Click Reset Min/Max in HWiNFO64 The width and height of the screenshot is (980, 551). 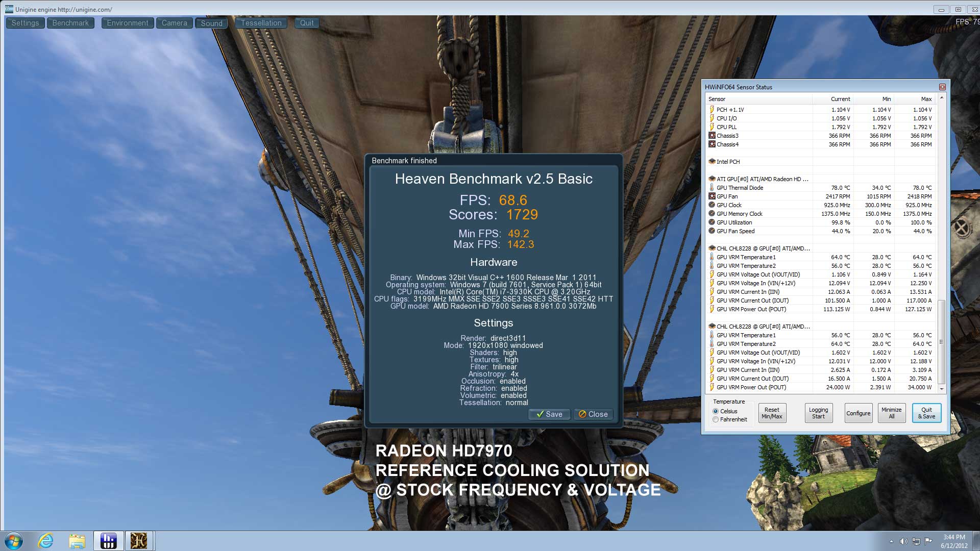[x=772, y=413]
